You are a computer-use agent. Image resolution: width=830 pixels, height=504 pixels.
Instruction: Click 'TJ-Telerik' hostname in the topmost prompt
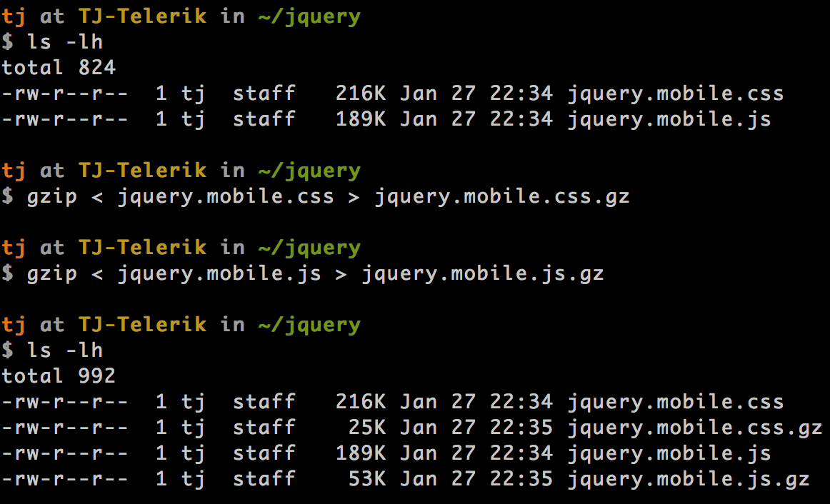[x=142, y=16]
